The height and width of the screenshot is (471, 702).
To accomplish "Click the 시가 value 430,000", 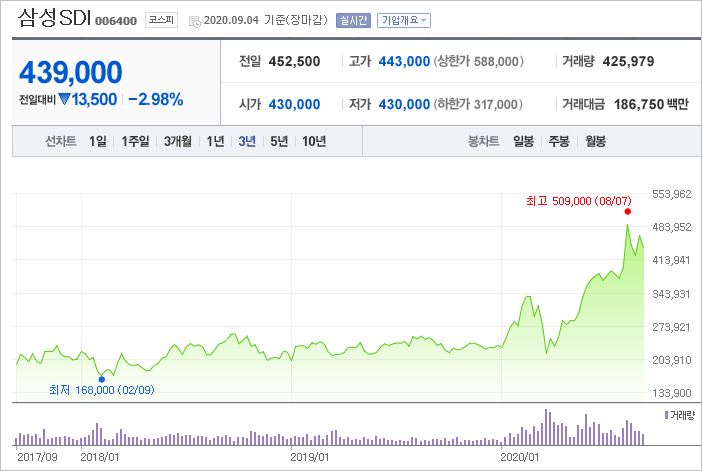I will (295, 104).
